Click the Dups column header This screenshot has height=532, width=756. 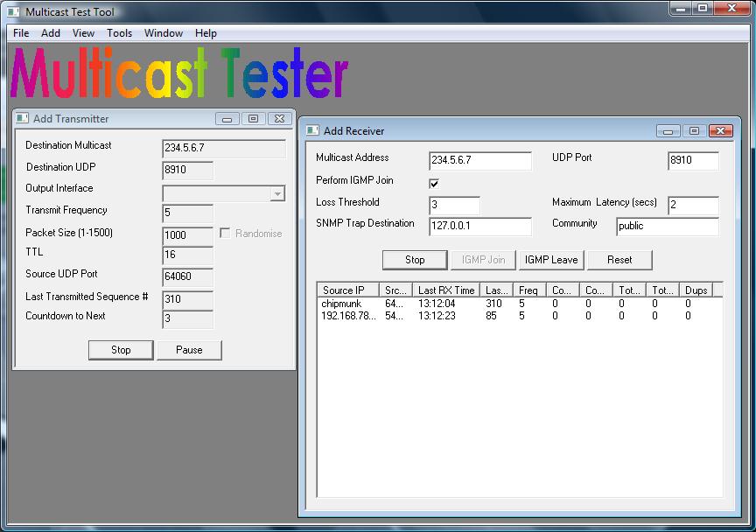(x=696, y=290)
